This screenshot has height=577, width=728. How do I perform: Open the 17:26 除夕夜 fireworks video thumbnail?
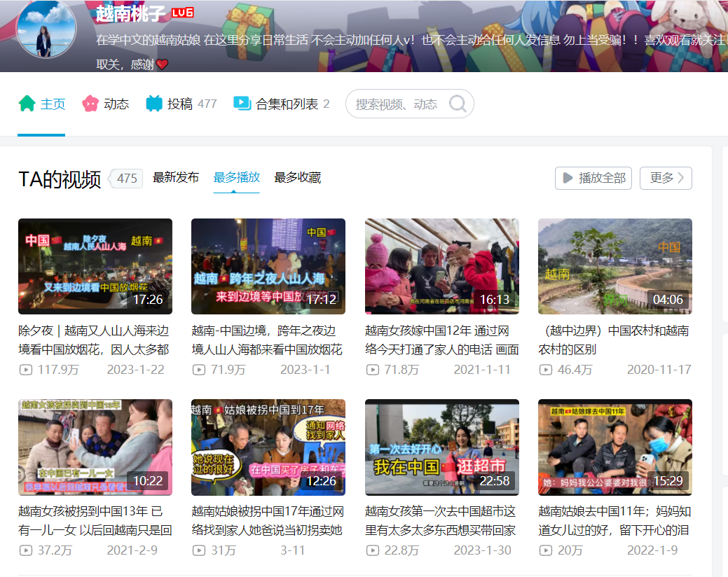(95, 266)
